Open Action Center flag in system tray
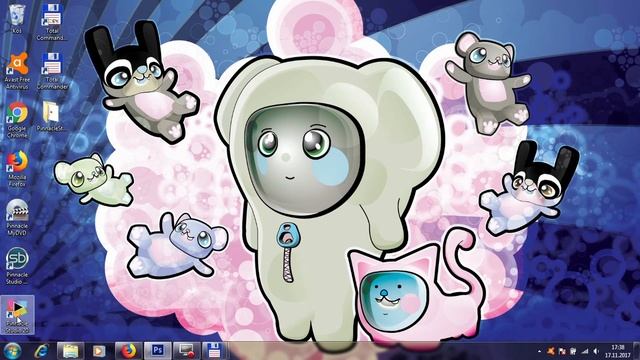Screen dimensions: 640x360 pyautogui.click(x=562, y=351)
